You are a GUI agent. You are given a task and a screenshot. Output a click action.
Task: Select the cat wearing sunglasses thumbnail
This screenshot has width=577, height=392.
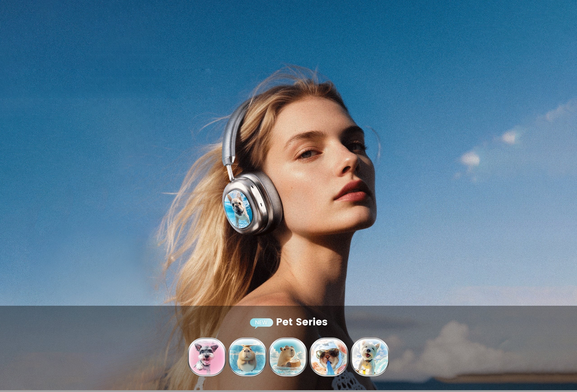point(329,357)
